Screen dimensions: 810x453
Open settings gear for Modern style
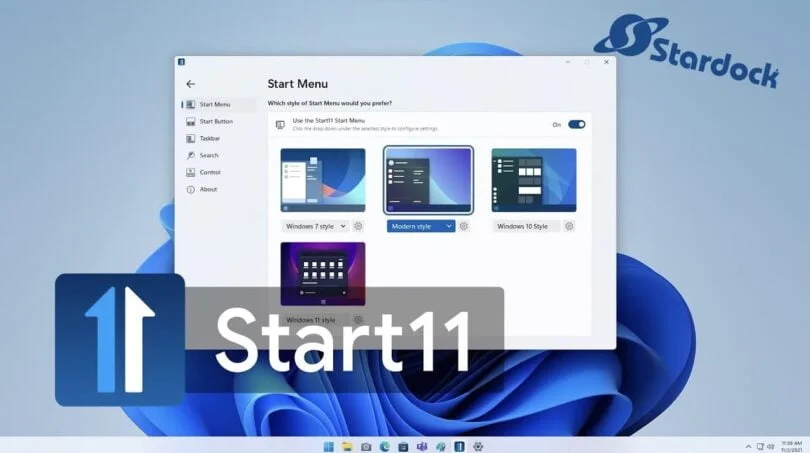pyautogui.click(x=464, y=226)
